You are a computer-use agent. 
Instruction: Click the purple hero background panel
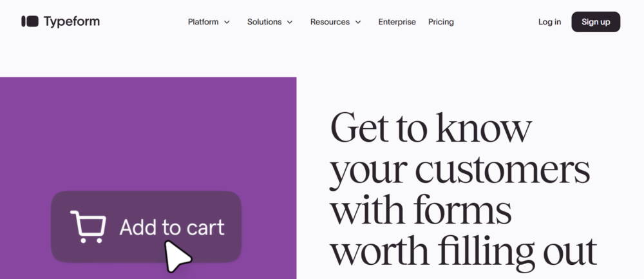[x=148, y=129]
